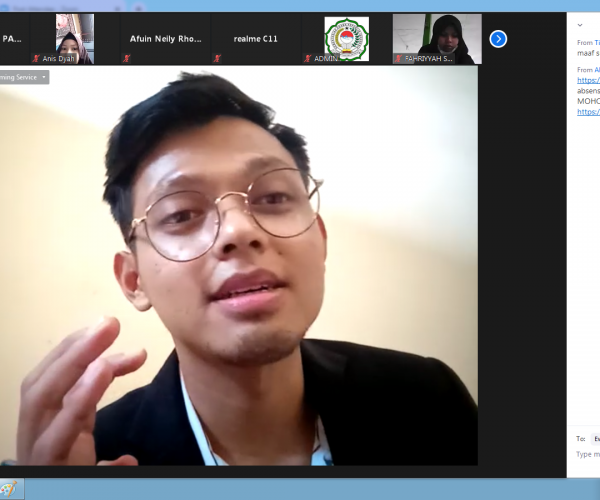The image size is (600, 500).
Task: Click the next participants arrow button
Action: [498, 39]
